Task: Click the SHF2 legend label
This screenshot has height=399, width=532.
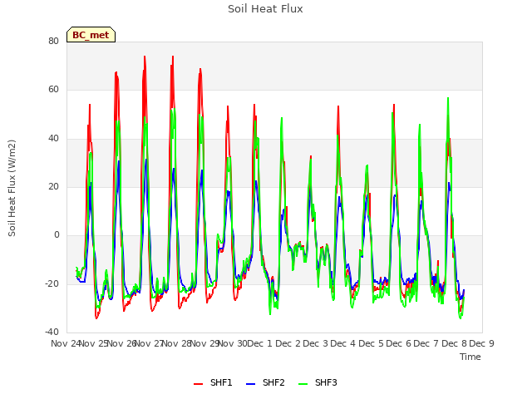Action: tap(273, 382)
